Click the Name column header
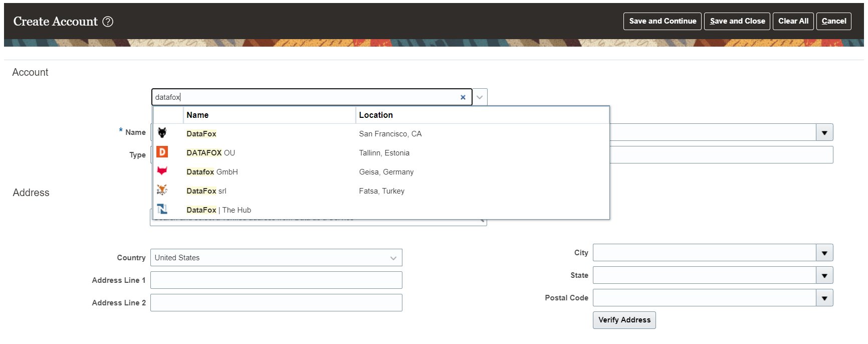The width and height of the screenshot is (868, 344). pos(270,115)
